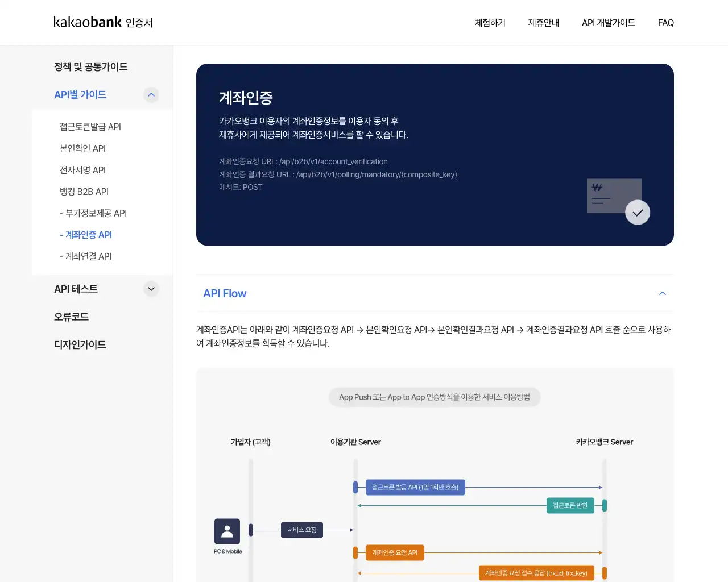Click the account document checkmark illustration

click(x=618, y=201)
